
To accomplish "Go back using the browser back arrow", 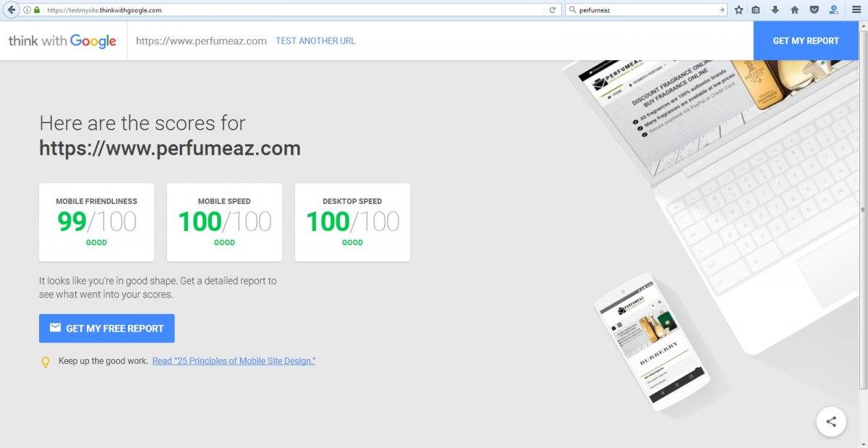I will [x=11, y=10].
